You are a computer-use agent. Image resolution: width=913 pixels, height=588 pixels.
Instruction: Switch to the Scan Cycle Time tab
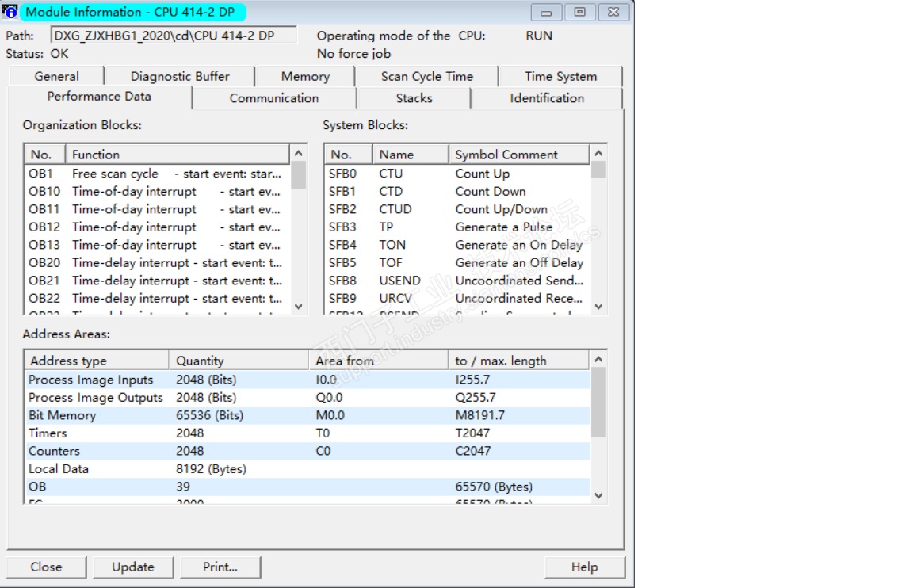(426, 77)
